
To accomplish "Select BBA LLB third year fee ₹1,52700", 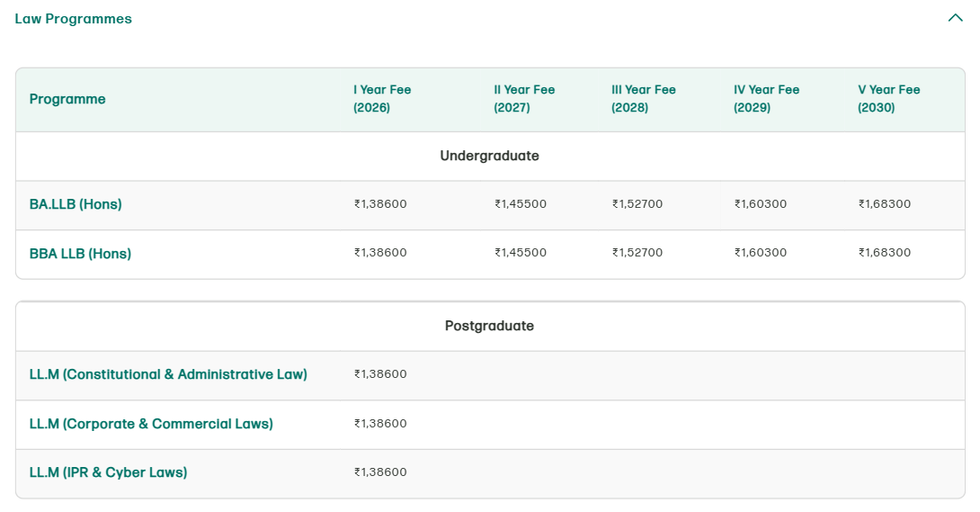I will coord(637,253).
